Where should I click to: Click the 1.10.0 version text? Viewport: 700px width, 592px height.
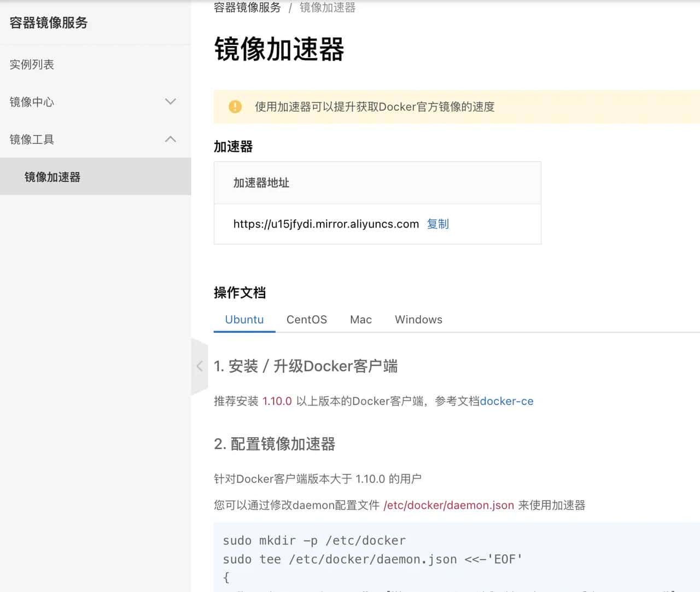pos(277,401)
